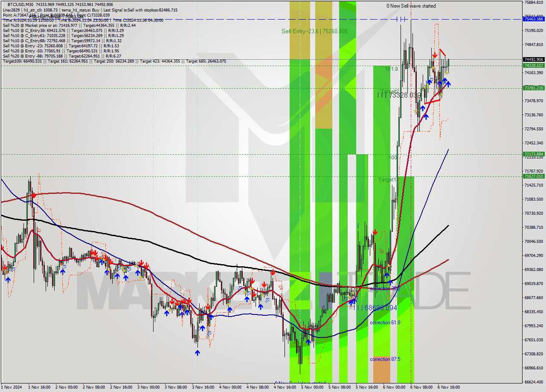Click the 'correction 38.2' label

385,288
